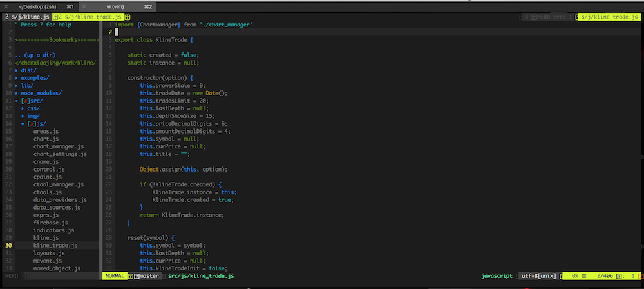Expand the node_modules/ folder arrow
644x289 pixels.
(x=17, y=94)
